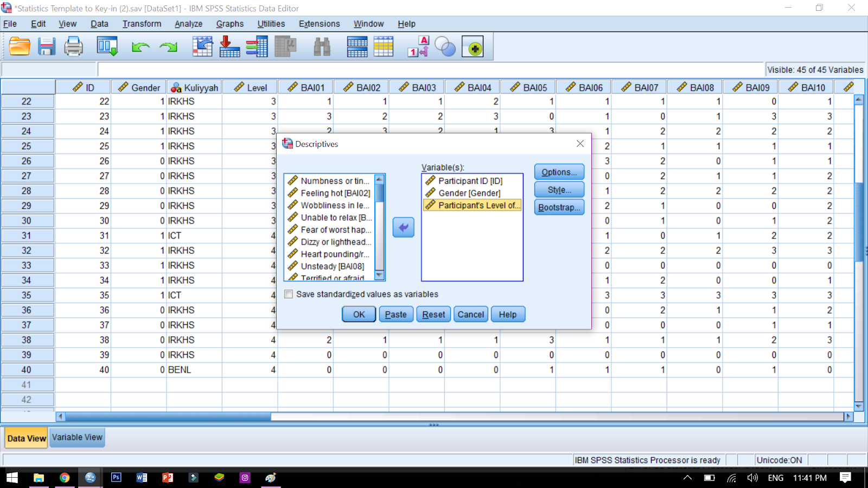Open File Explorer from the taskbar
The image size is (868, 488).
pos(39,478)
